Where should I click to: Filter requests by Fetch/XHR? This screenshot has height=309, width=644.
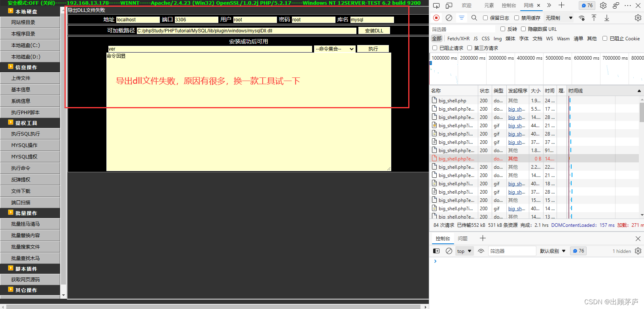[458, 38]
